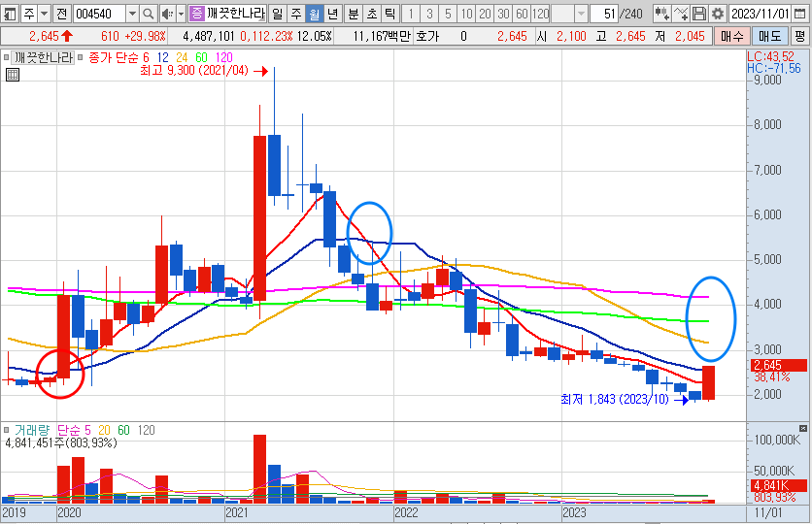This screenshot has width=812, height=524.
Task: Click the 호가 quote label in info bar
Action: (x=427, y=36)
